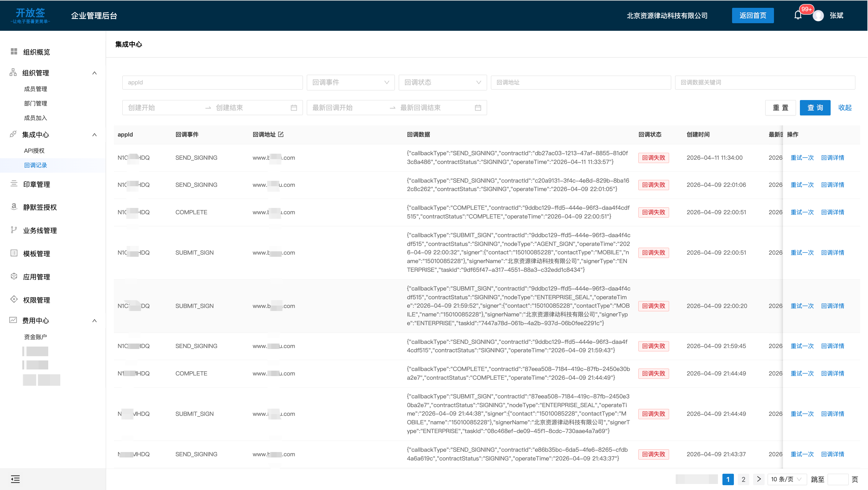Collapse the 费用中心 menu section
Viewport: 868px width, 490px height.
click(x=94, y=321)
